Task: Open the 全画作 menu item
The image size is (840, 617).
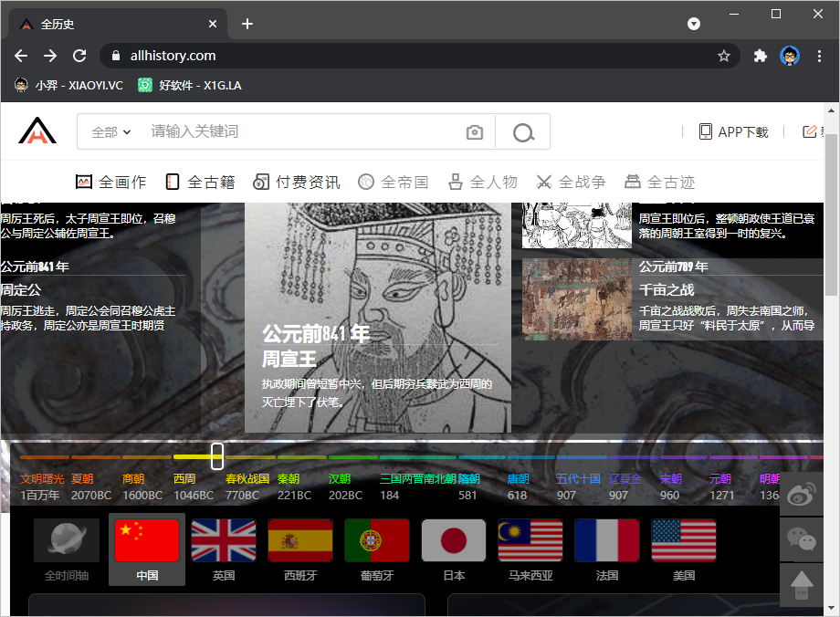Action: coord(110,183)
